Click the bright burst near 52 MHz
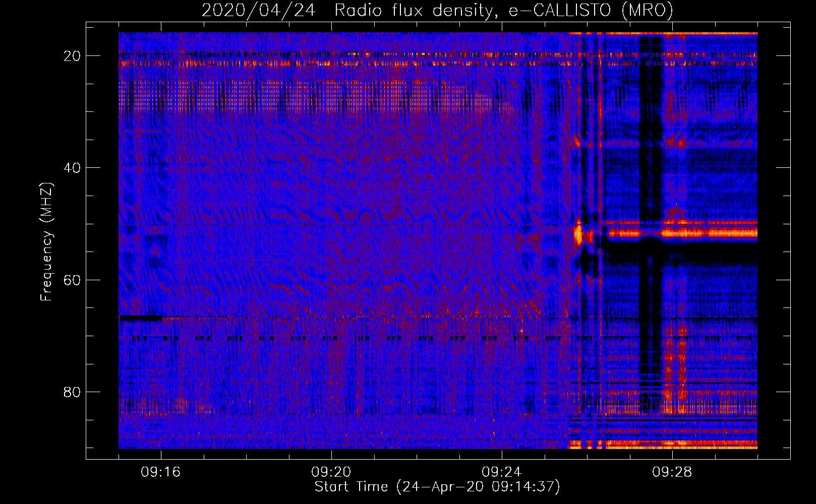This screenshot has width=816, height=504. click(578, 233)
